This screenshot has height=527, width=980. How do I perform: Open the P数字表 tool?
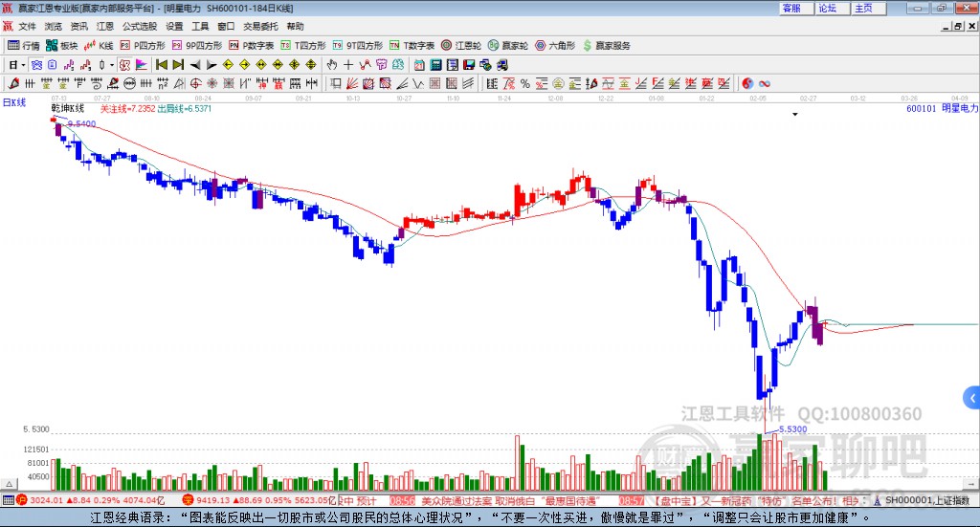coord(252,46)
